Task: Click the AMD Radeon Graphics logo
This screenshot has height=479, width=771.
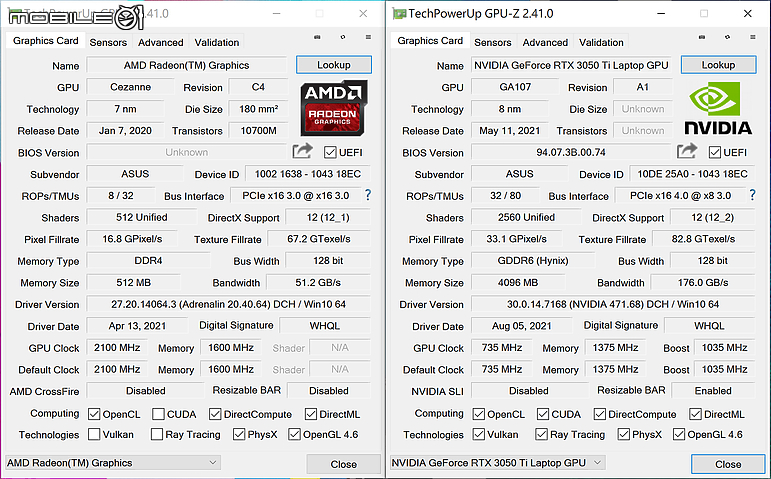Action: click(x=334, y=108)
